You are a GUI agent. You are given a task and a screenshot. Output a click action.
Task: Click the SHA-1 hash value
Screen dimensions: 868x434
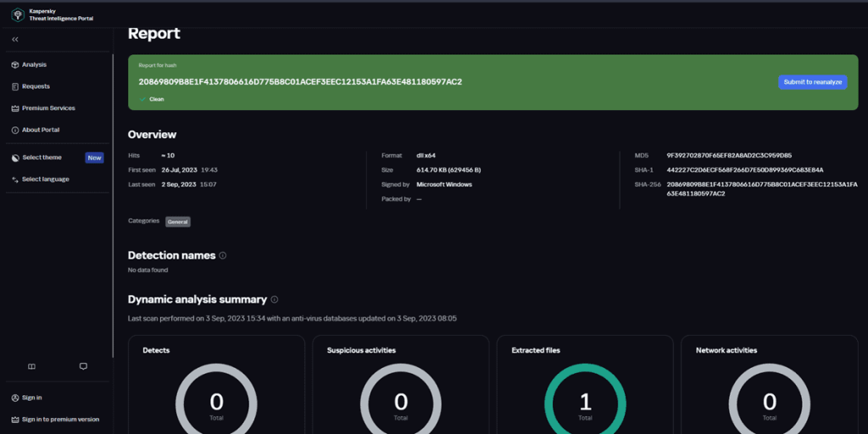coord(745,170)
